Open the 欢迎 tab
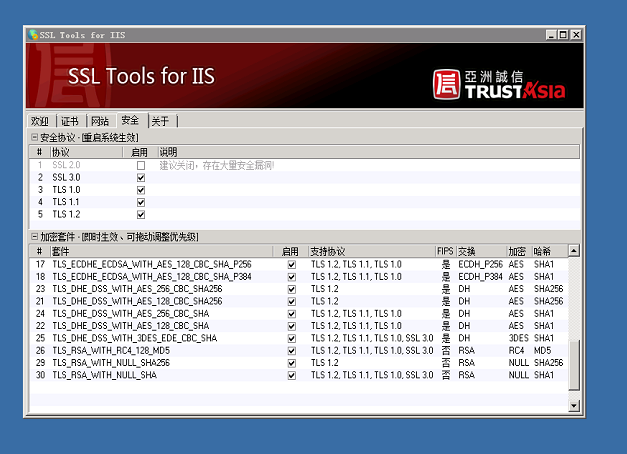Viewport: 627px width, 454px height. tap(40, 121)
